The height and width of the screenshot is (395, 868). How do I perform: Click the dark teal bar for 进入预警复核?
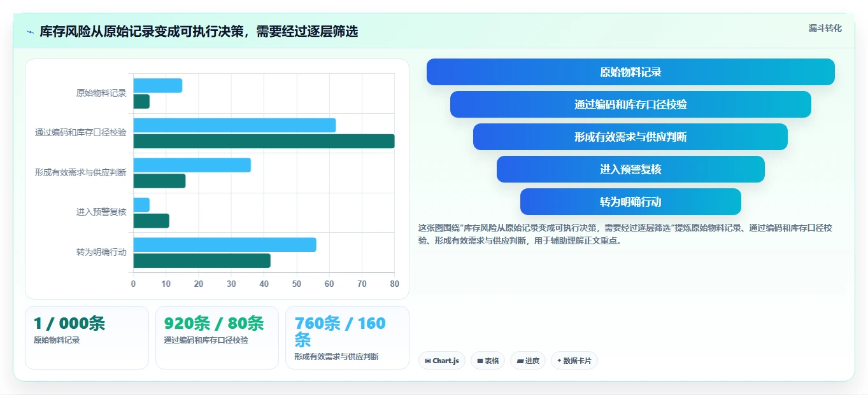pyautogui.click(x=151, y=221)
